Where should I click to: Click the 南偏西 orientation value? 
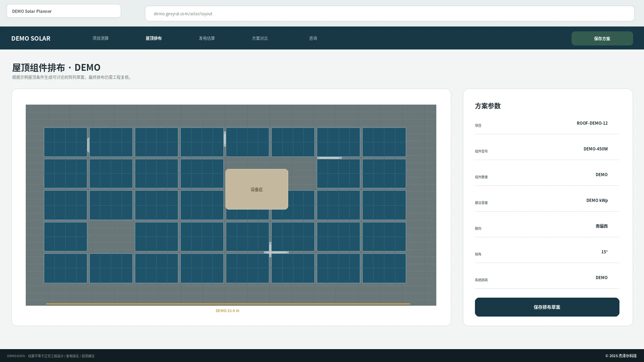point(602,226)
